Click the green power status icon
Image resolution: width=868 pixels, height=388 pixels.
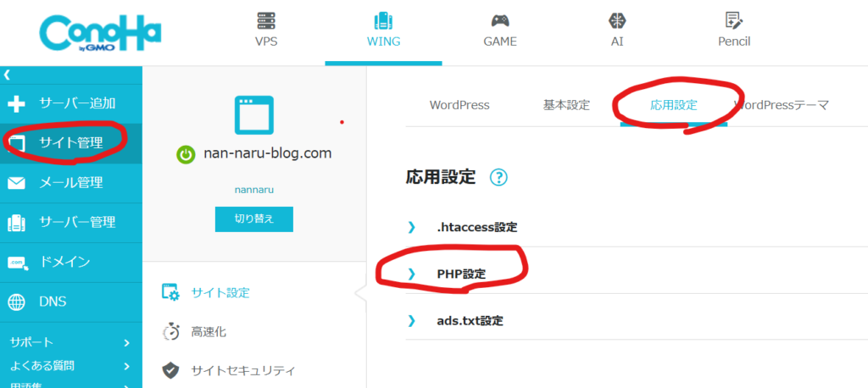[x=186, y=154]
